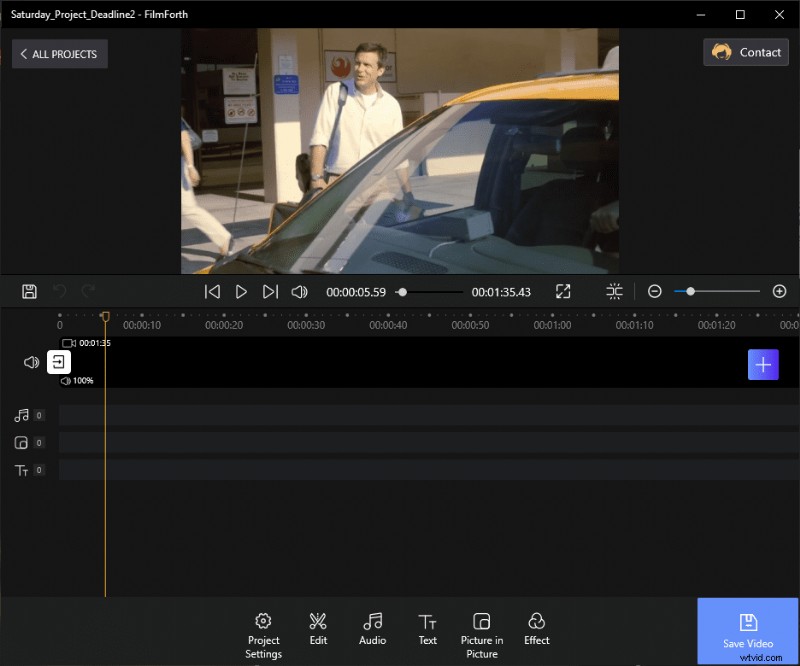The height and width of the screenshot is (666, 800).
Task: Add media with the blue plus button
Action: click(763, 365)
